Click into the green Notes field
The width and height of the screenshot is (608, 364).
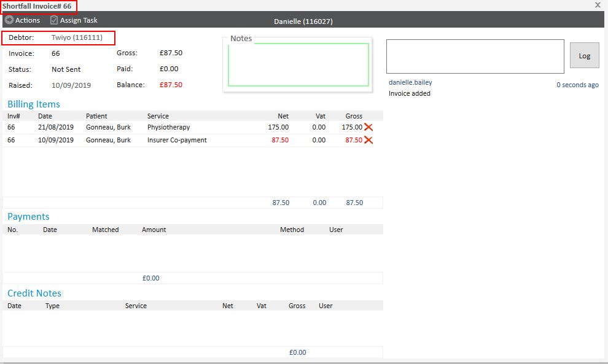pyautogui.click(x=298, y=64)
